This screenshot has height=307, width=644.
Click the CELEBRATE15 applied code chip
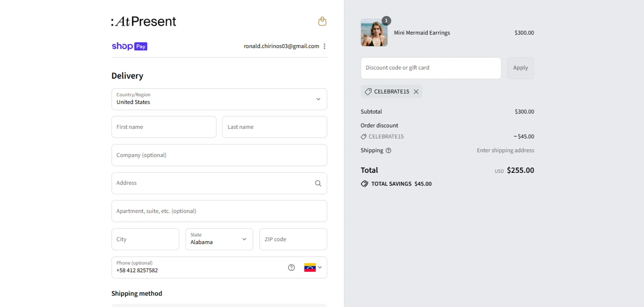click(x=392, y=92)
